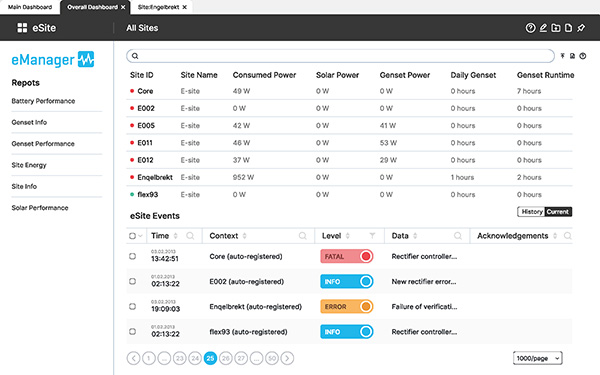Viewport: 600px width, 375px height.
Task: Click the pin-to-top icon beside search bar
Action: [562, 56]
